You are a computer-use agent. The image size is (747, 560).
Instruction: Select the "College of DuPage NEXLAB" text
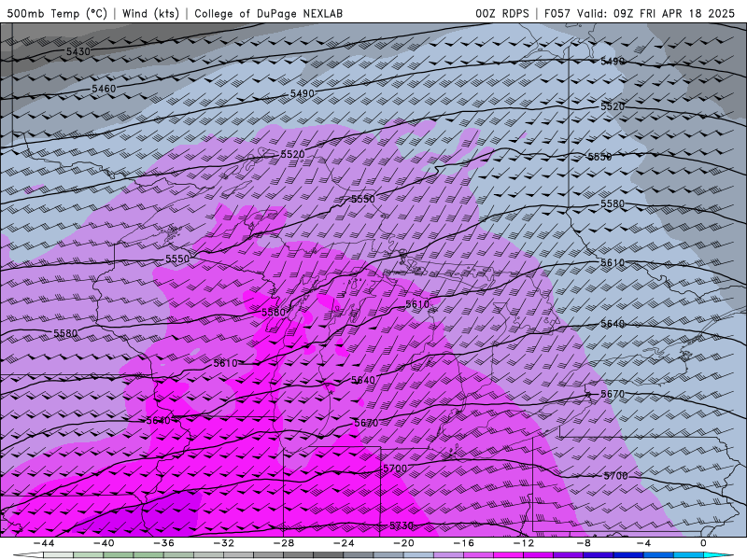pyautogui.click(x=268, y=13)
